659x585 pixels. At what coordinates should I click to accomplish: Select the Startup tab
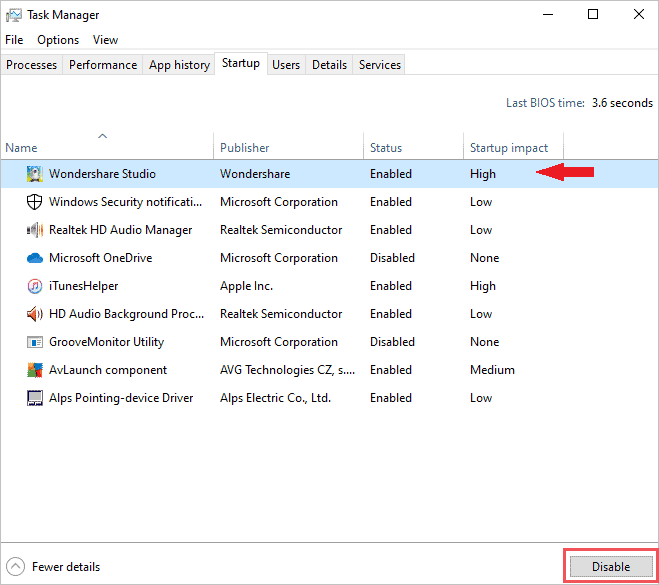pos(241,63)
